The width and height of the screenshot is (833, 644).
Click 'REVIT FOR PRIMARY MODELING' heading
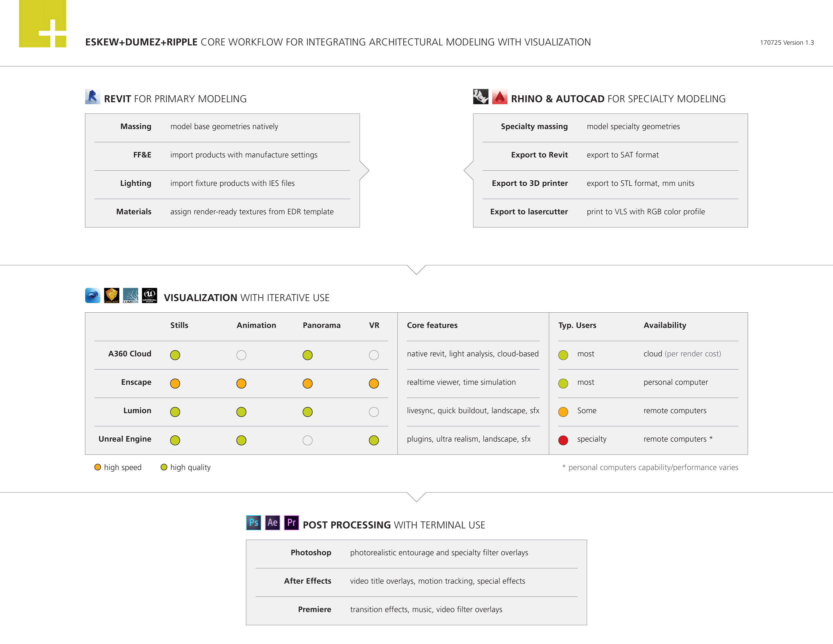click(176, 99)
